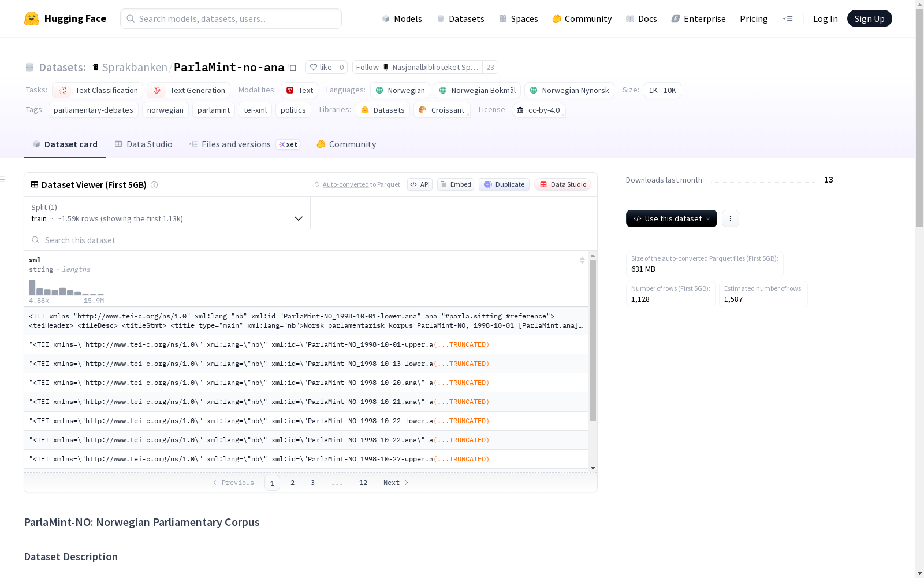Choose the Norwegian Bokmål language tag
This screenshot has height=578, width=924.
click(477, 90)
